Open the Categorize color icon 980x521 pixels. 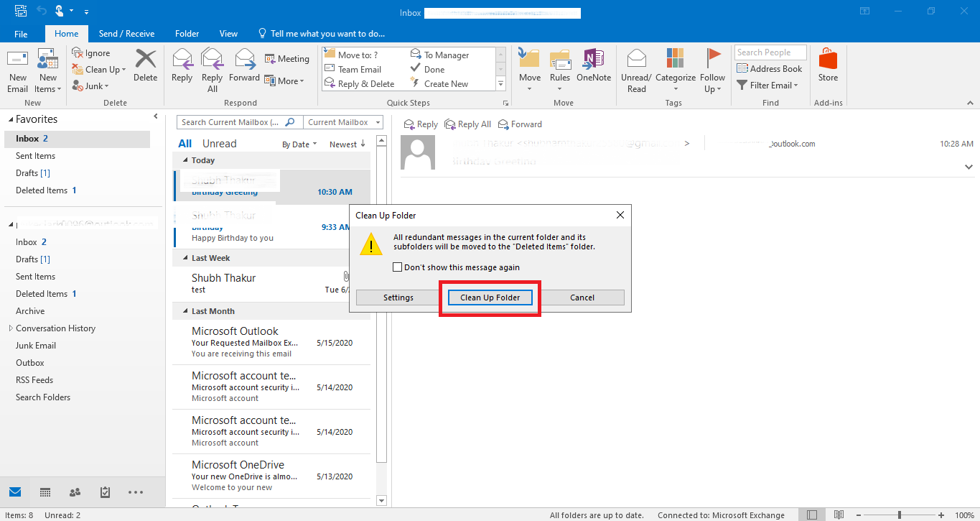(x=675, y=59)
